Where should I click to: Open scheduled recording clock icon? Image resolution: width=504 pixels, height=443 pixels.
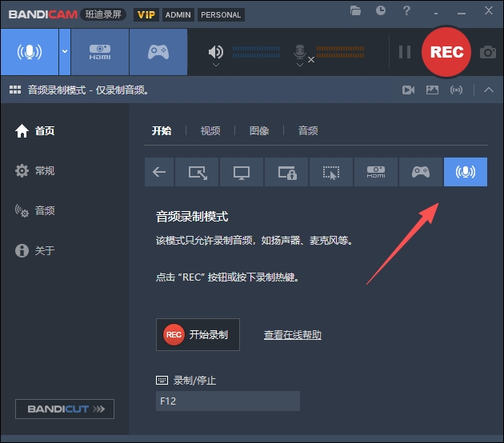pos(381,10)
